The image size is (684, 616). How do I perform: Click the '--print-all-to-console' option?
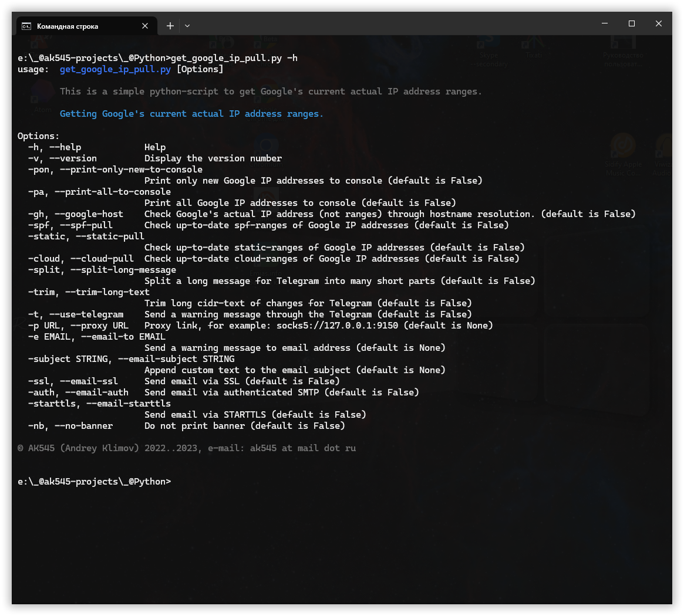113,192
